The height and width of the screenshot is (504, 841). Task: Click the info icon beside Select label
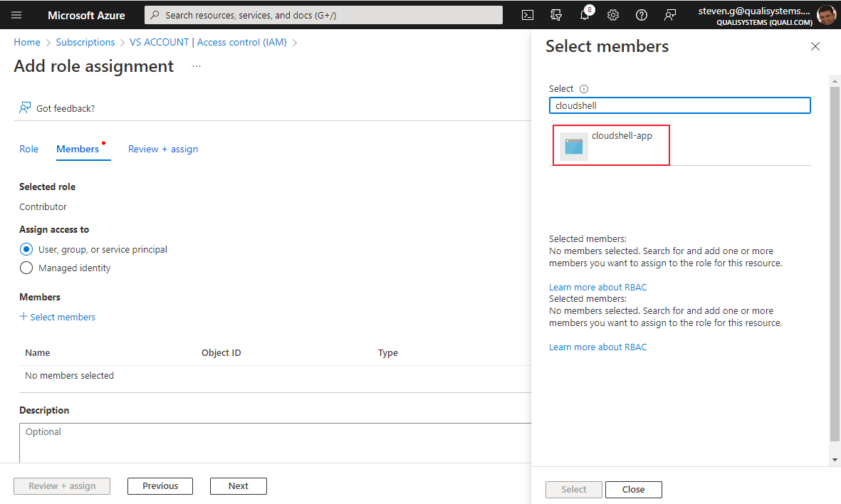pos(584,89)
